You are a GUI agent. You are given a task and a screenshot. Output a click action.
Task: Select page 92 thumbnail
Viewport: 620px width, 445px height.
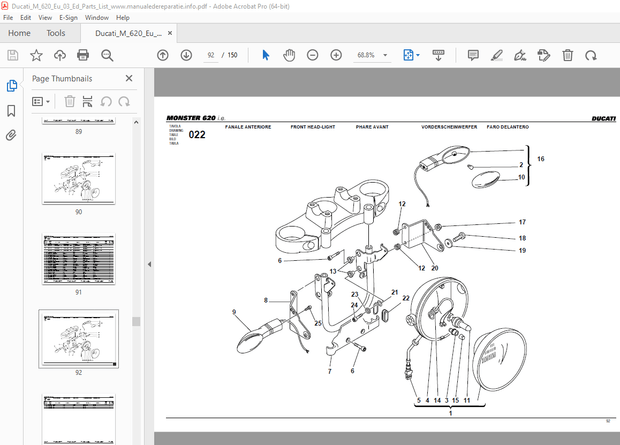[79, 339]
